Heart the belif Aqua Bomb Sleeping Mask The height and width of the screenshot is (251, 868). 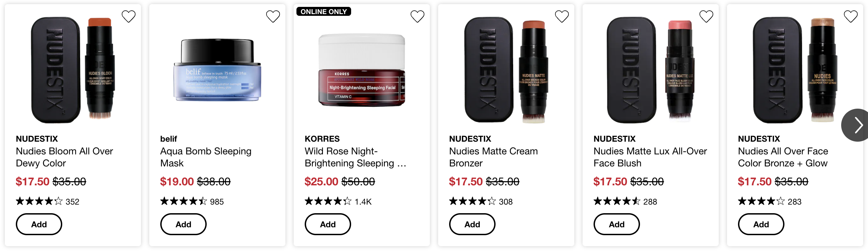(x=273, y=17)
